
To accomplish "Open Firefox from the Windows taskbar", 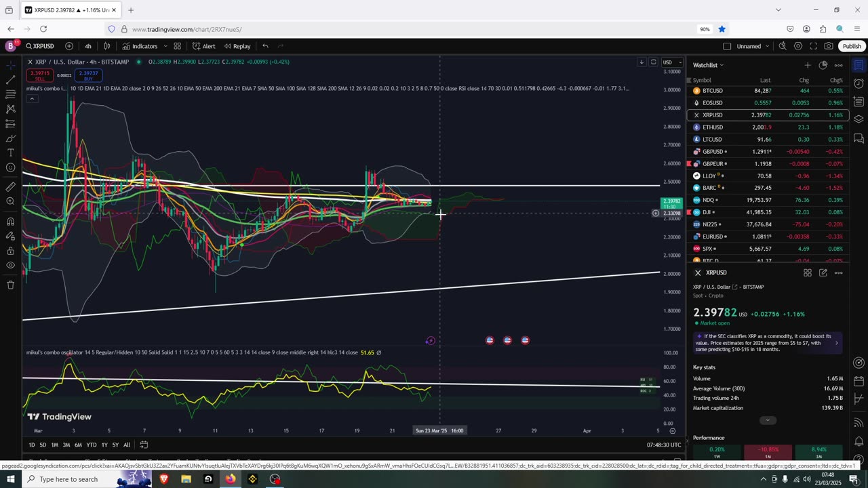I will [231, 479].
